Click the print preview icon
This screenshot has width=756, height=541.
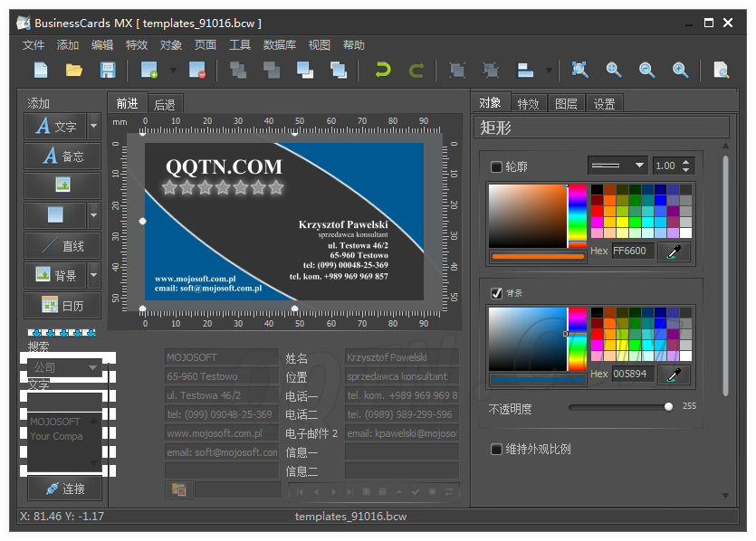click(x=721, y=71)
